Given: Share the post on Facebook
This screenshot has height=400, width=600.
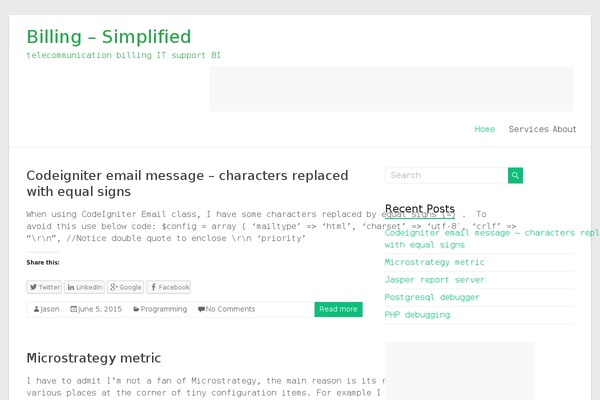Looking at the screenshot, I should 169,287.
